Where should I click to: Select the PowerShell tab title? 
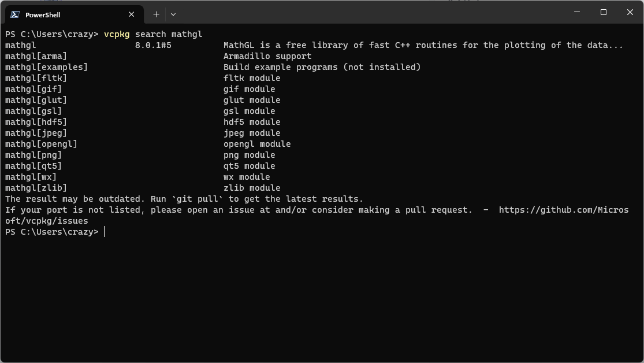point(43,14)
